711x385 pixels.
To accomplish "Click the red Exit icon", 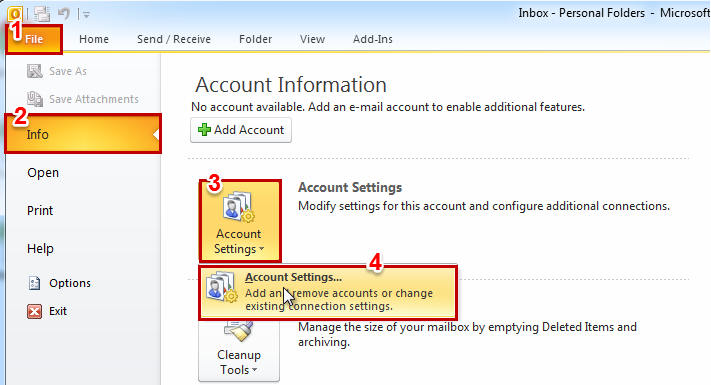I will (x=34, y=311).
